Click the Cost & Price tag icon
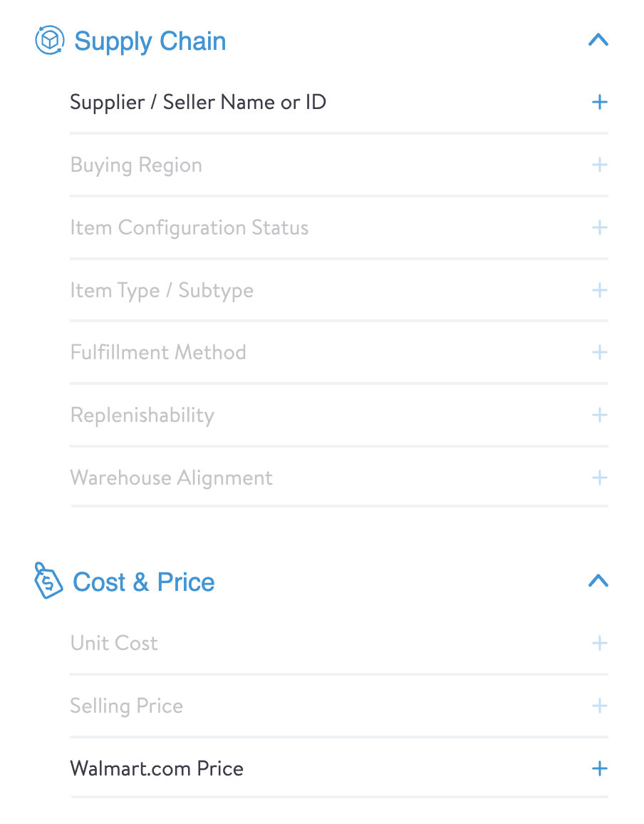The height and width of the screenshot is (824, 644). coord(48,581)
